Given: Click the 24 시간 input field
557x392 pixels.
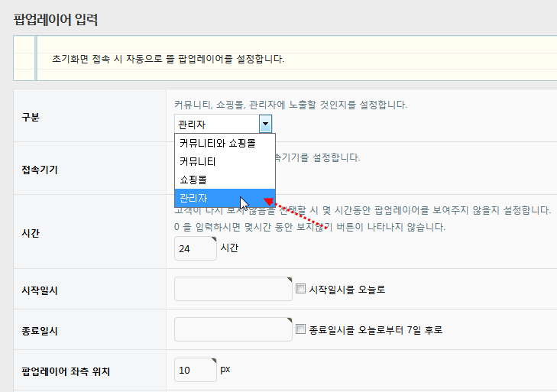Looking at the screenshot, I should [196, 248].
